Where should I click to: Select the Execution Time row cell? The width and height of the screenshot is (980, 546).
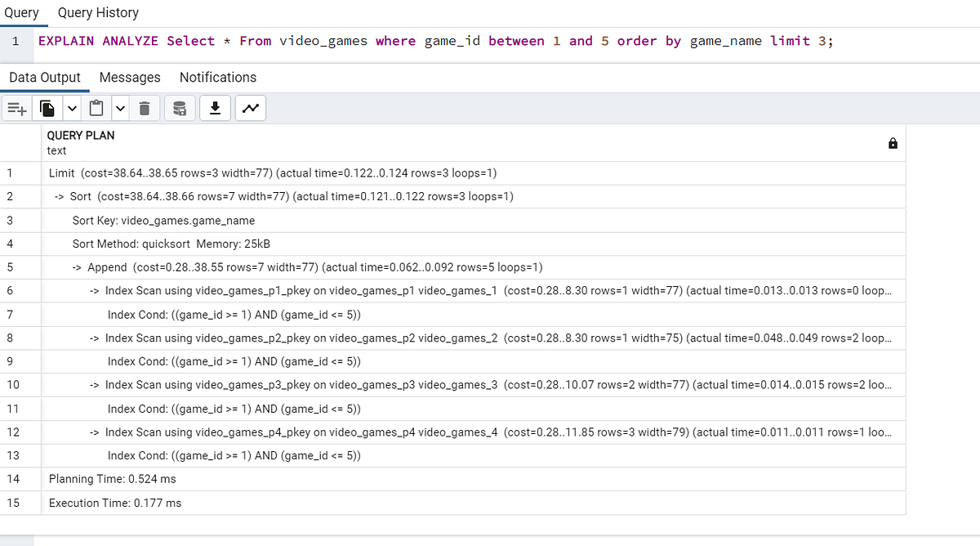coord(115,503)
